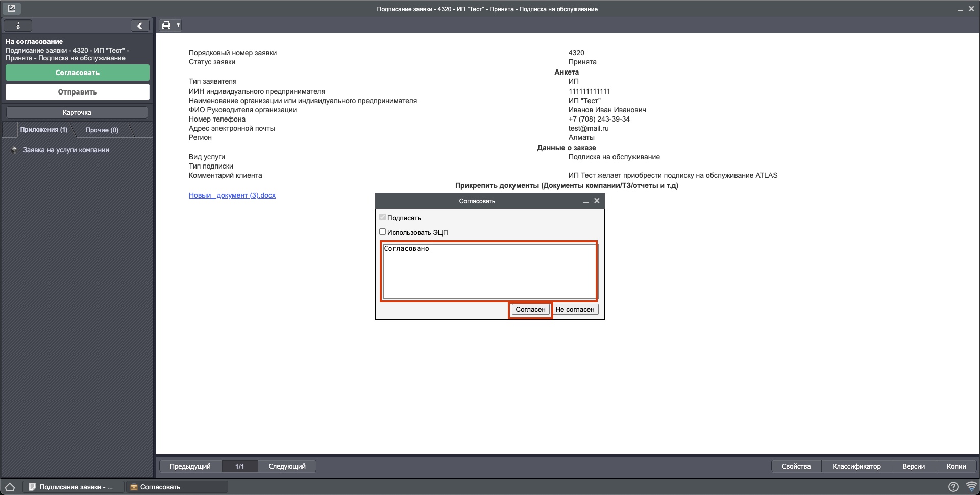Click the info icon in left panel
The image size is (980, 495).
(18, 26)
